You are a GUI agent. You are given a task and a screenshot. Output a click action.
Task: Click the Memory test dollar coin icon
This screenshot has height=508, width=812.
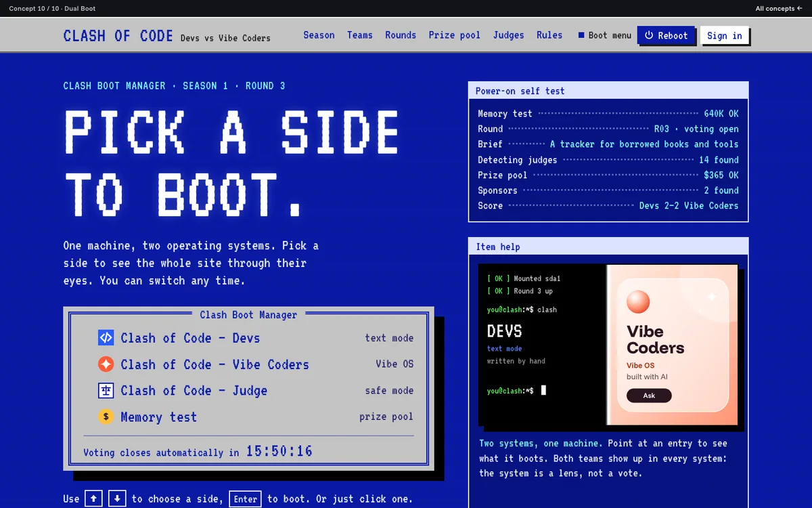106,417
